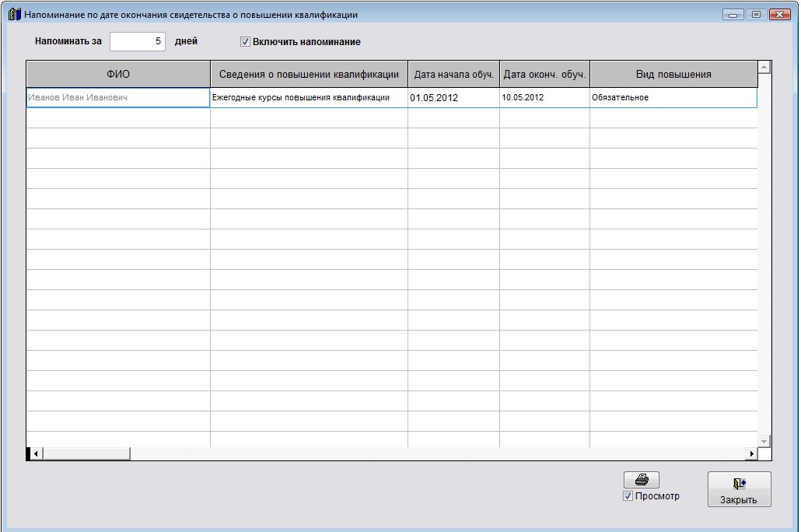Select the Иванов Иван Иванович cell
801x532 pixels.
click(x=118, y=98)
